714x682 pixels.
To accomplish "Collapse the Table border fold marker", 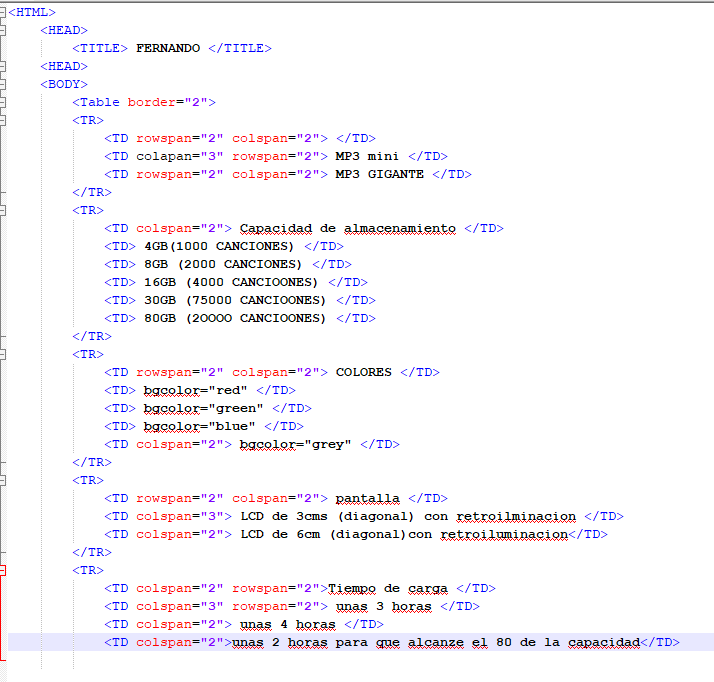I will pyautogui.click(x=3, y=102).
